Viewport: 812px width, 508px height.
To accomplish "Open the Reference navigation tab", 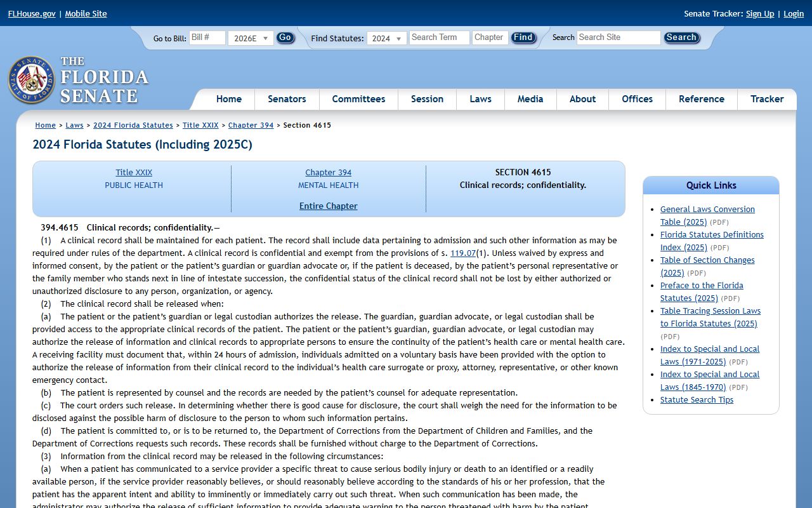I will click(x=702, y=99).
